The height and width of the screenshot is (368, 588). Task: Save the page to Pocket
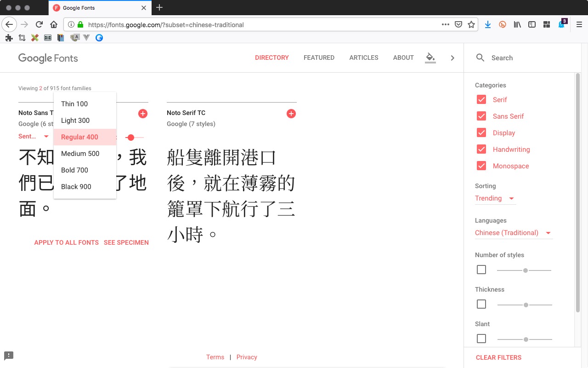click(x=458, y=25)
